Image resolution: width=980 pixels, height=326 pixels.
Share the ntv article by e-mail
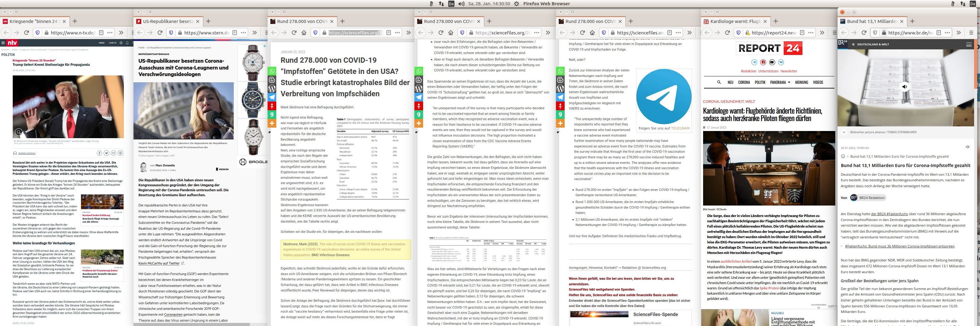click(113, 153)
